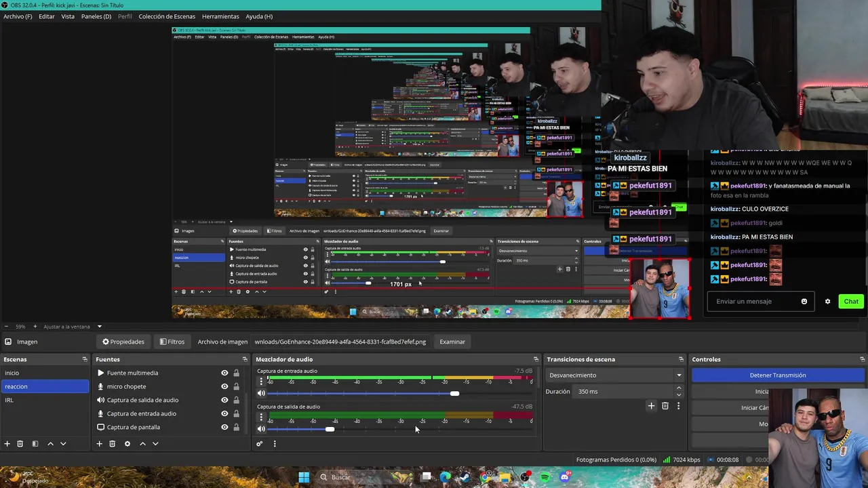Pop out the Escenas dock panel
Screen dimensions: 868x488
pyautogui.click(x=85, y=359)
